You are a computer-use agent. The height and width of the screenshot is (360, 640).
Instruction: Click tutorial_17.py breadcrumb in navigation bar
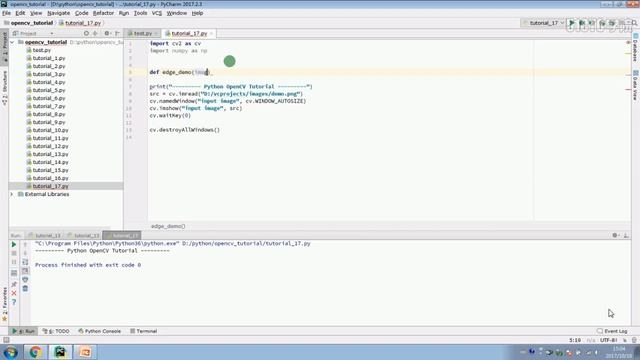click(x=80, y=23)
